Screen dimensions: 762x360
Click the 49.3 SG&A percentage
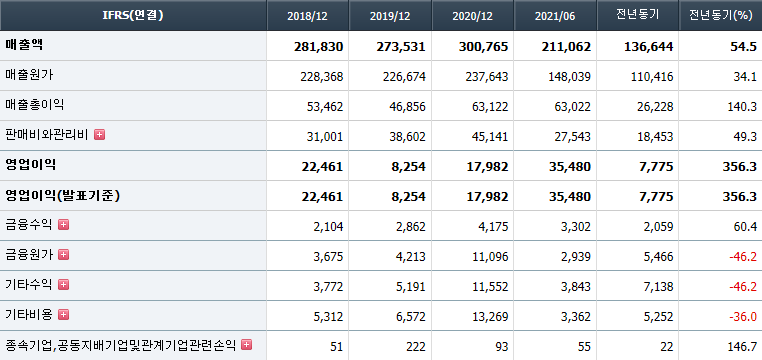pos(746,137)
